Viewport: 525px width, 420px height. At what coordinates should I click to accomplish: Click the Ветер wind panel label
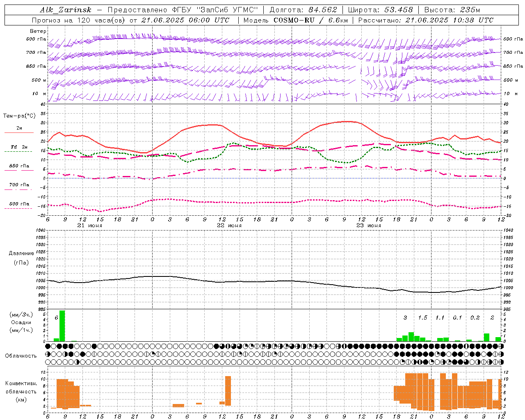pyautogui.click(x=38, y=31)
